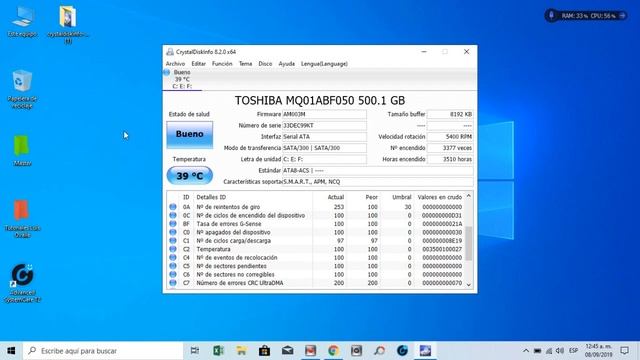This screenshot has height=360, width=640.
Task: Open the Disco menu
Action: coord(265,64)
